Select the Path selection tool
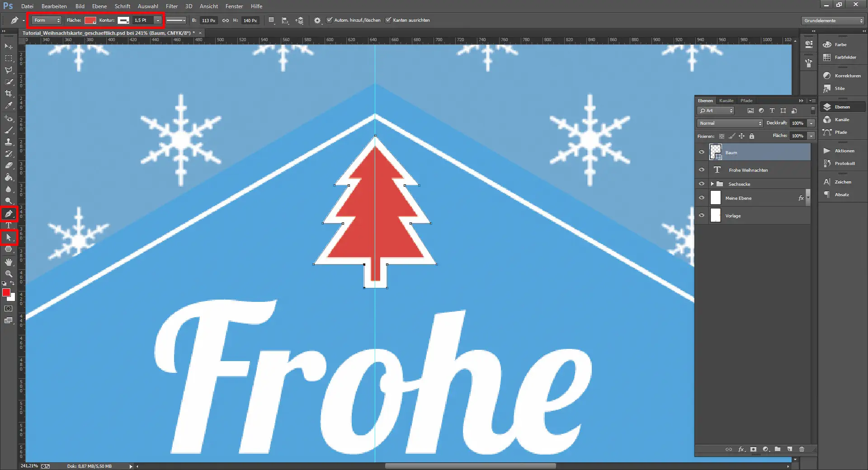Viewport: 868px width, 470px height. point(8,237)
